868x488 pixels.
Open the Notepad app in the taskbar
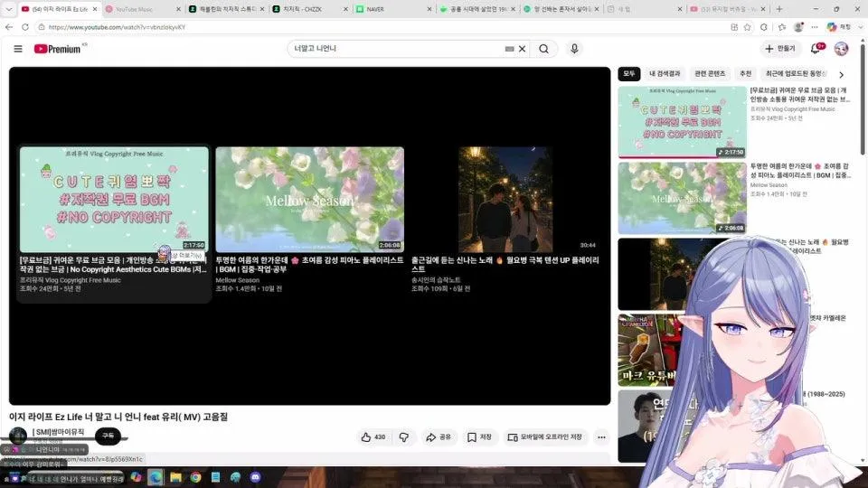(215, 477)
